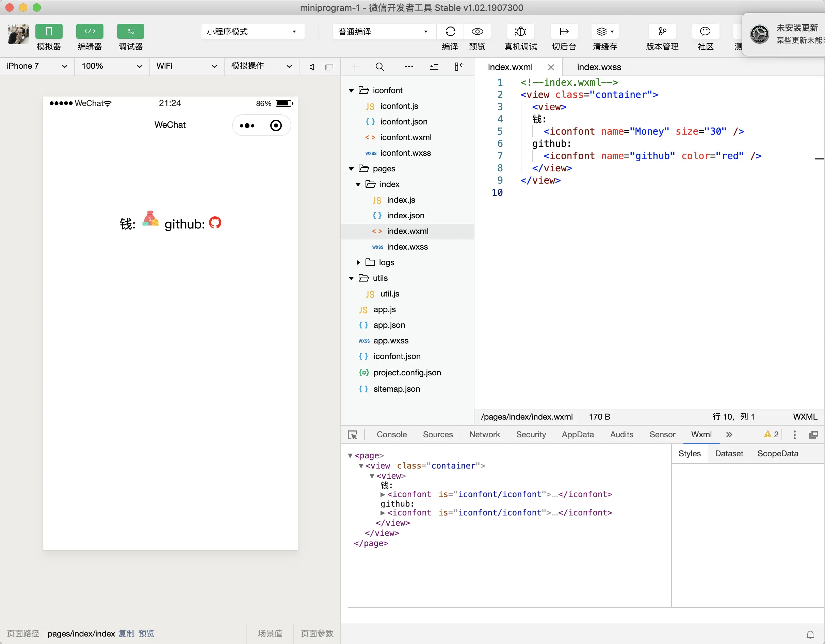Open the iPhone 7 device dropdown

(x=37, y=66)
